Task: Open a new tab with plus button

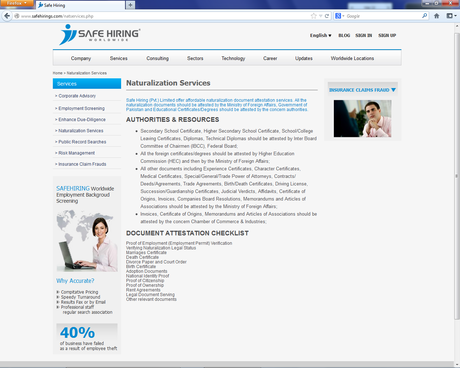Action: pyautogui.click(x=130, y=5)
